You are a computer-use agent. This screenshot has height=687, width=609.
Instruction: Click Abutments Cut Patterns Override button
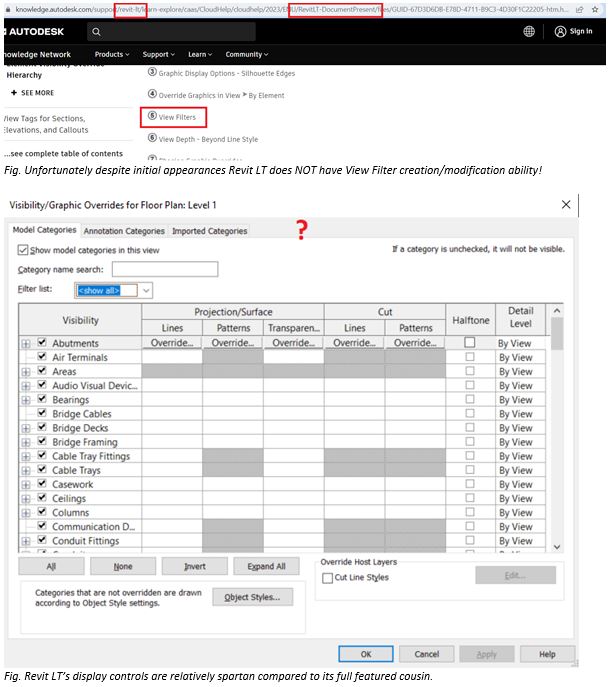pyautogui.click(x=415, y=343)
